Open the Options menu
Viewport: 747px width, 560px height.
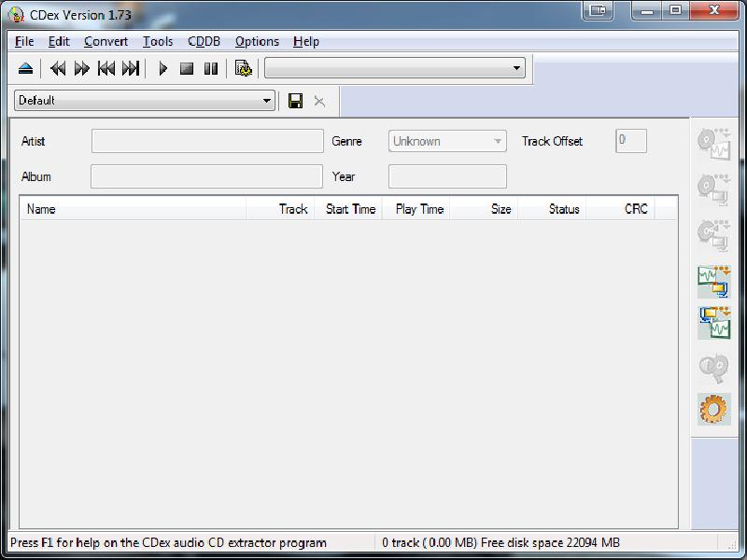[x=257, y=42]
